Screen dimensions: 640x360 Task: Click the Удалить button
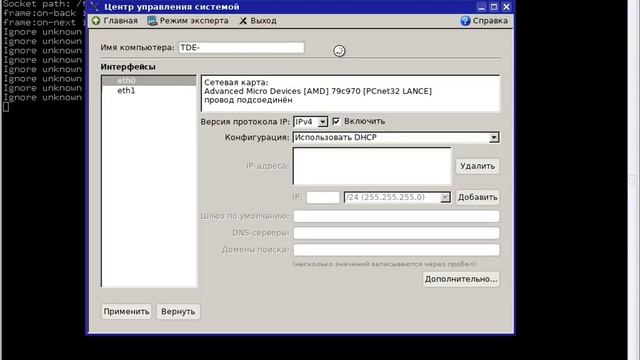tap(478, 166)
